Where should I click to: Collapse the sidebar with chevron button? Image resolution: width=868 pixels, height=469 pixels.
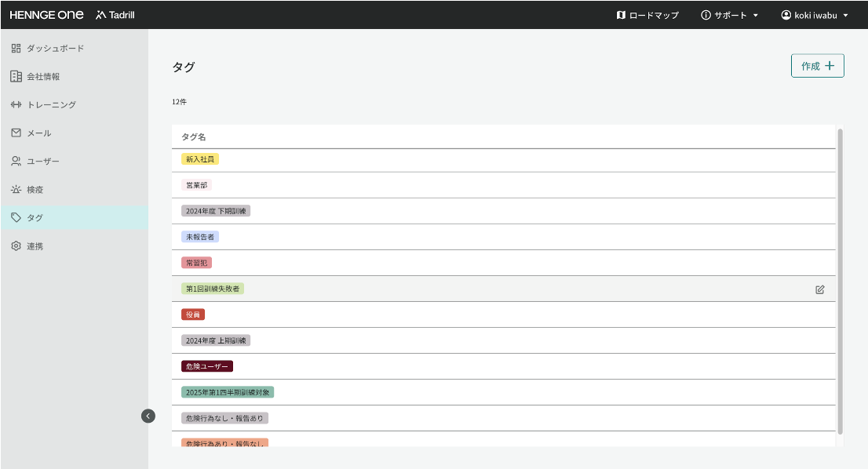click(148, 416)
